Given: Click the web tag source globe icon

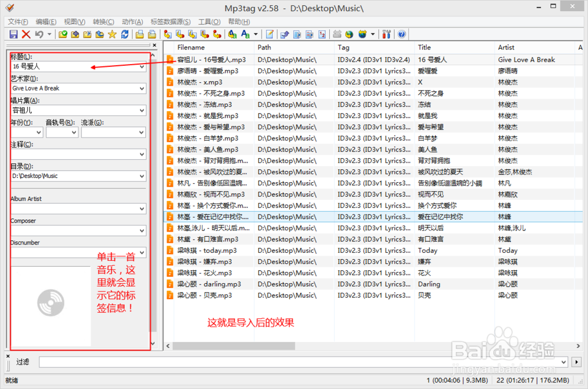Looking at the screenshot, I should click(x=349, y=35).
